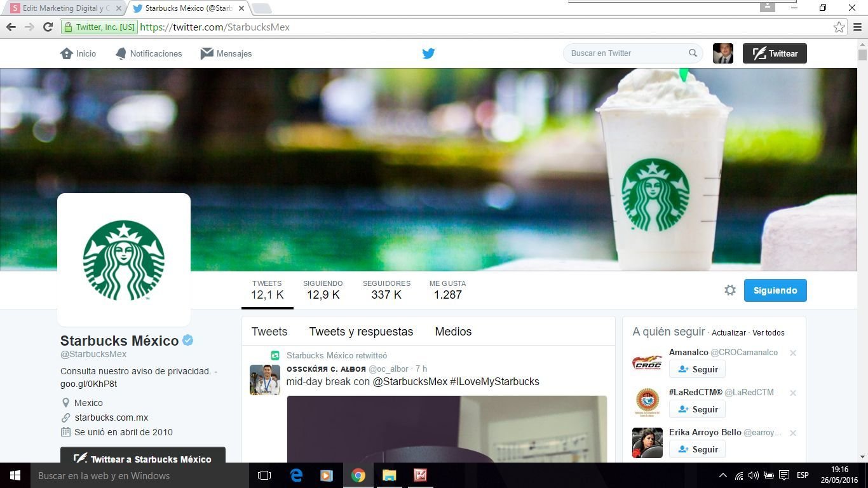
Task: Dismiss the #LaRedCTM follow suggestion
Action: click(793, 393)
